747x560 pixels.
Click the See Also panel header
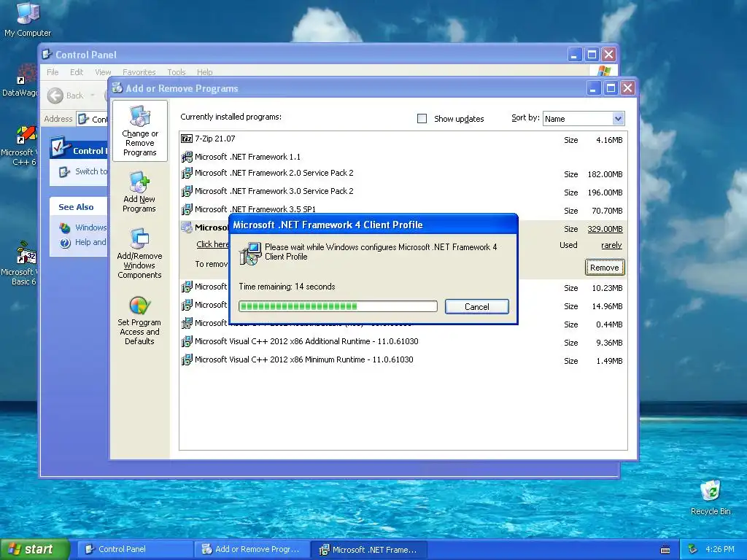(78, 207)
